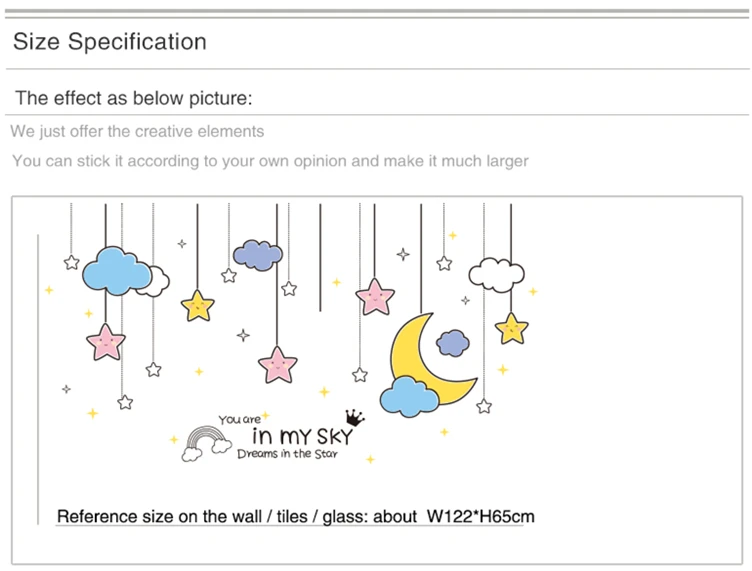Click the pink star beside the moon
Screen dimensions: 752x571
pos(376,296)
